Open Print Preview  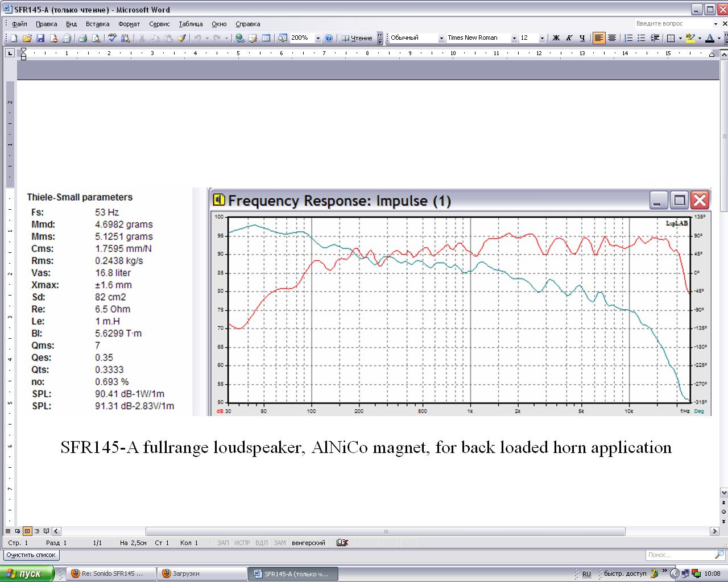96,38
